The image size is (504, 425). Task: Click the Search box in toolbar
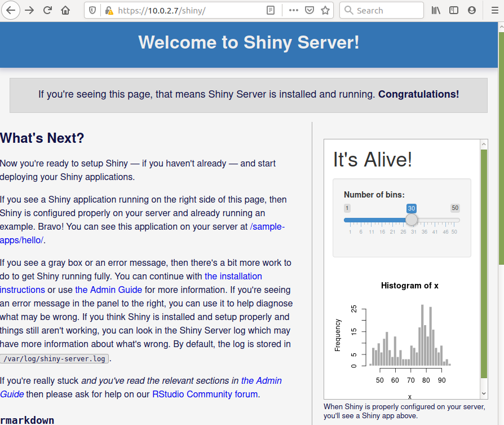pyautogui.click(x=382, y=11)
